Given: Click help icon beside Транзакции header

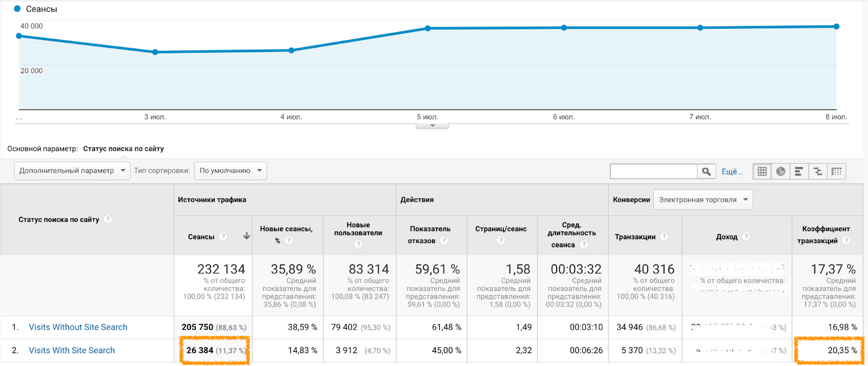Looking at the screenshot, I should pos(664,236).
